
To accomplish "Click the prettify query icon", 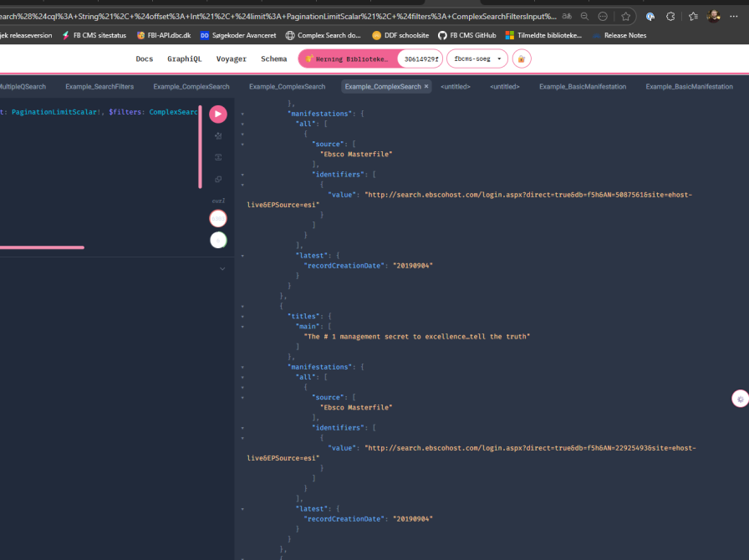I will pyautogui.click(x=218, y=135).
